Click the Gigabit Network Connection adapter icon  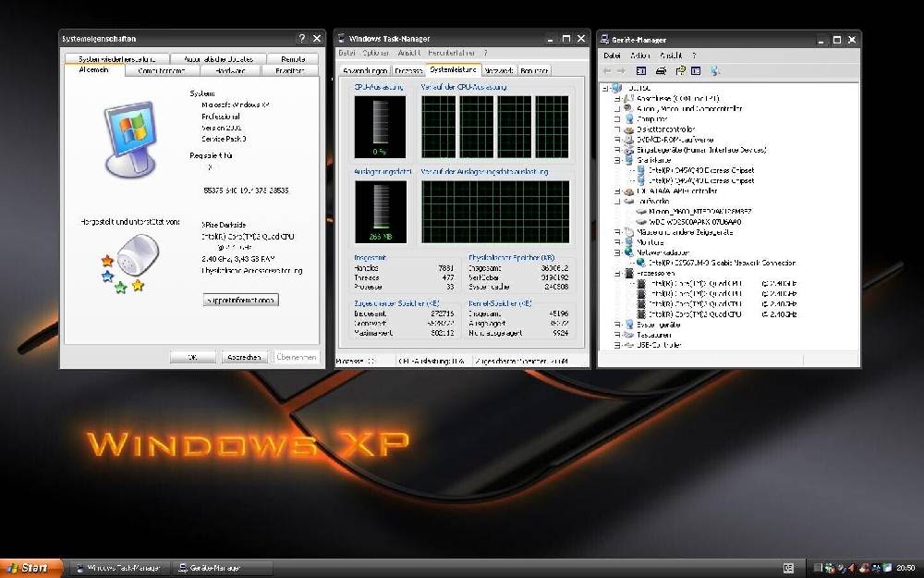click(641, 263)
